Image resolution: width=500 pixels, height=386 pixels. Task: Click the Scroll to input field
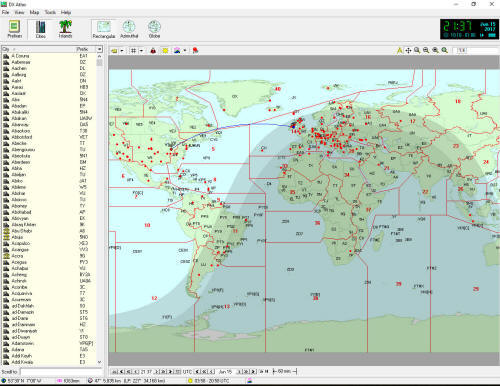pyautogui.click(x=61, y=372)
